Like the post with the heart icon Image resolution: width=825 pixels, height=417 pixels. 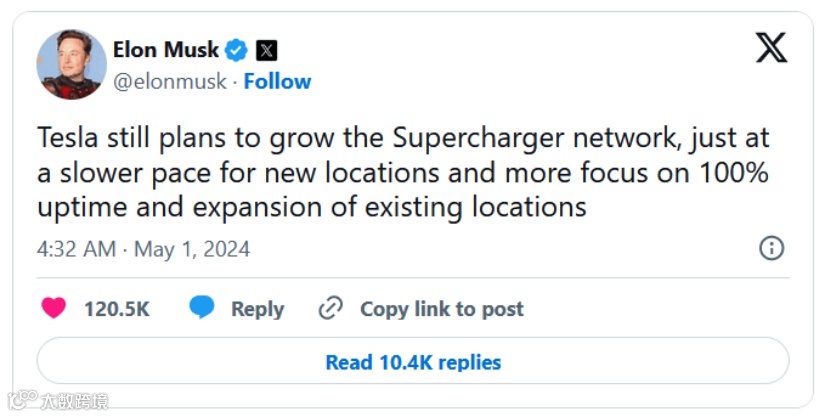point(53,309)
